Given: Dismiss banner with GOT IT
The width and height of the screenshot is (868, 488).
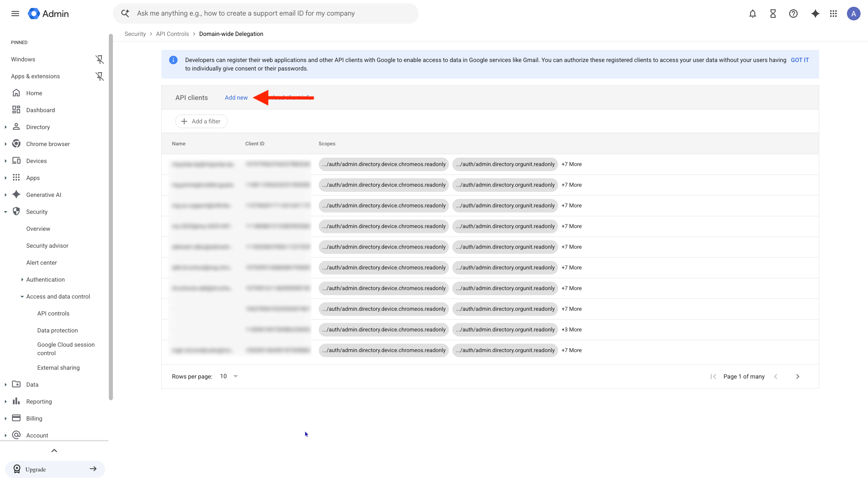Looking at the screenshot, I should [800, 60].
